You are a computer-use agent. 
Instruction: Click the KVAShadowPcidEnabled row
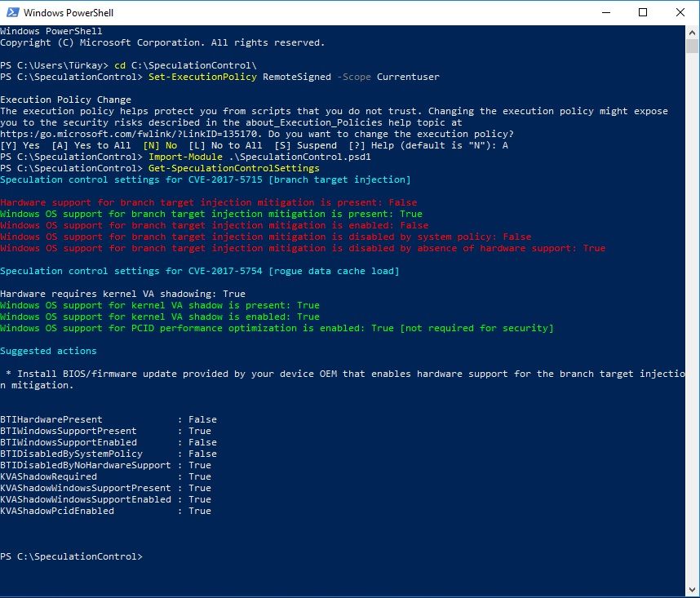point(106,511)
